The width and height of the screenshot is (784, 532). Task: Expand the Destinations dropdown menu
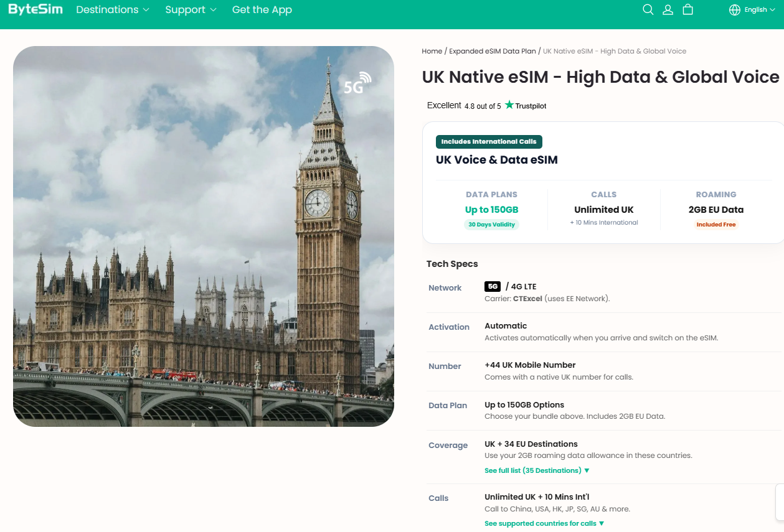(113, 9)
